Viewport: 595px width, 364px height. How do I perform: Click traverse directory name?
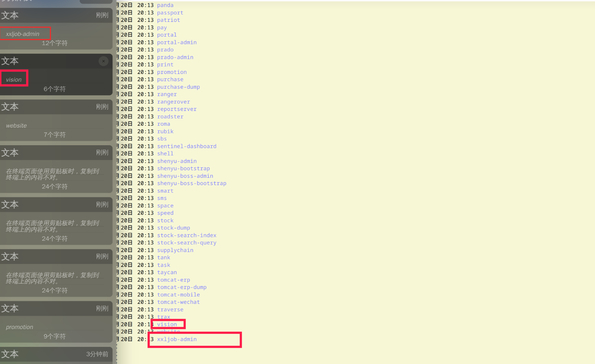[x=170, y=310]
